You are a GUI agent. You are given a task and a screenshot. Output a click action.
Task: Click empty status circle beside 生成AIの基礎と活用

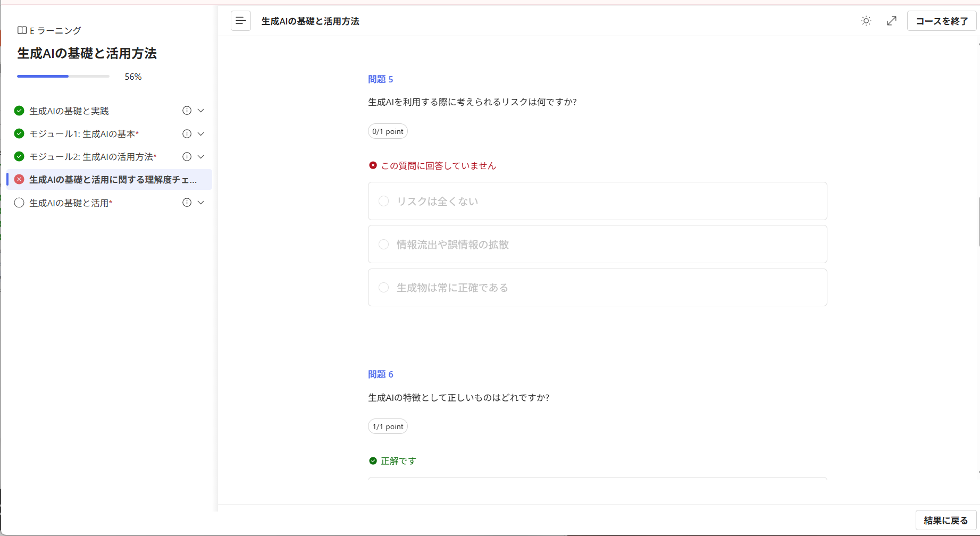pyautogui.click(x=19, y=203)
